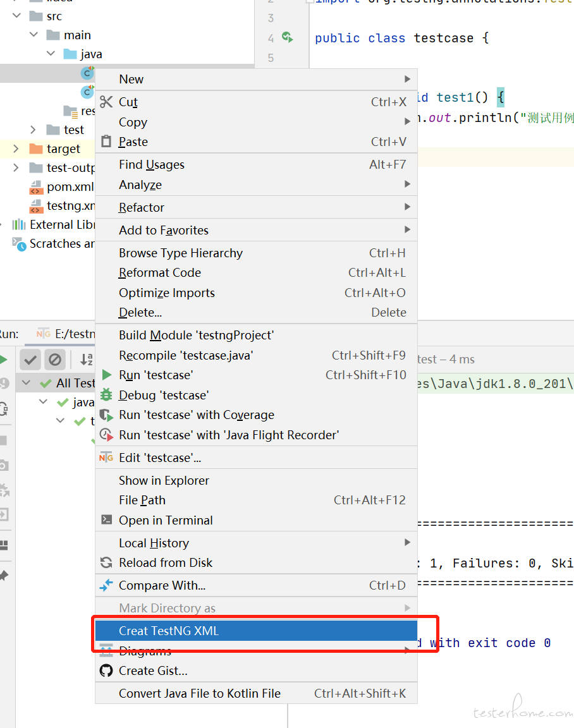This screenshot has height=728, width=574.
Task: Expand the test-output folder
Action: (x=16, y=167)
